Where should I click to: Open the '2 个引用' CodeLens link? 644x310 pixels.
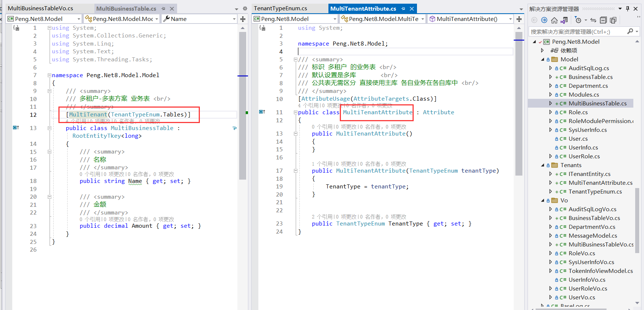[322, 217]
